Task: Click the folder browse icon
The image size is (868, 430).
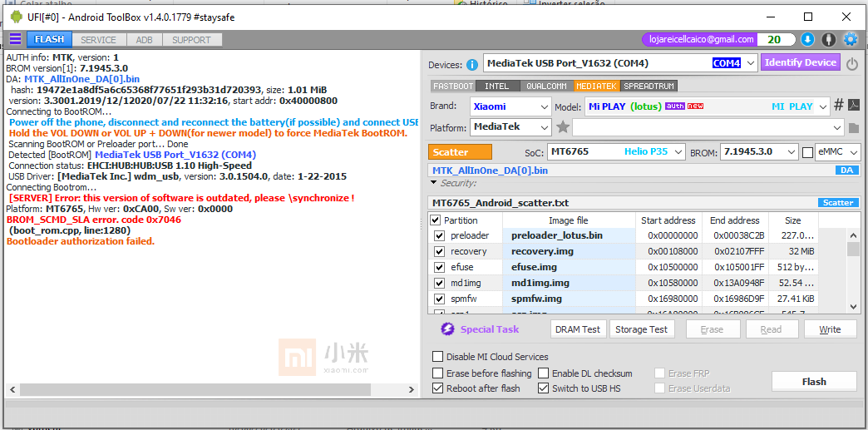Action: [x=854, y=128]
